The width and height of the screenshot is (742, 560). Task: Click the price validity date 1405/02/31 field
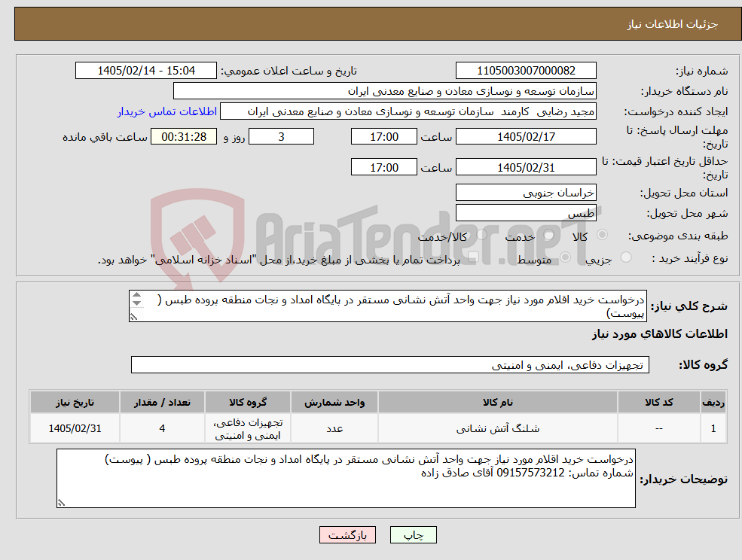(526, 167)
